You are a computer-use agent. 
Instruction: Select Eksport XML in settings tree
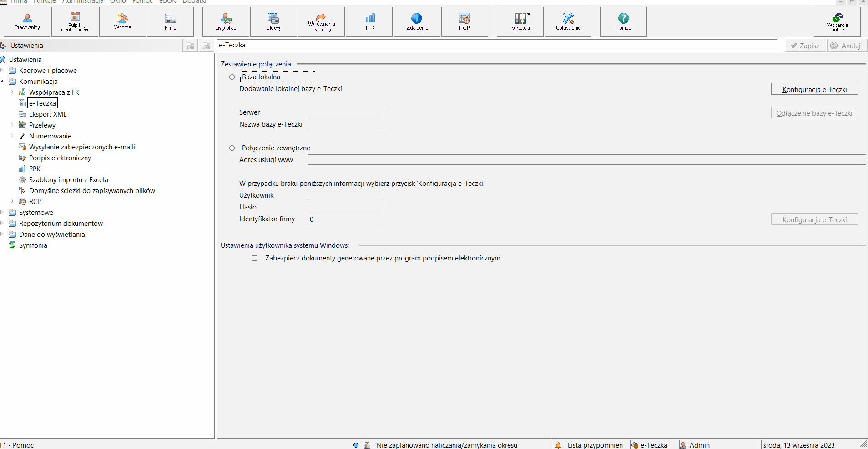pos(48,114)
